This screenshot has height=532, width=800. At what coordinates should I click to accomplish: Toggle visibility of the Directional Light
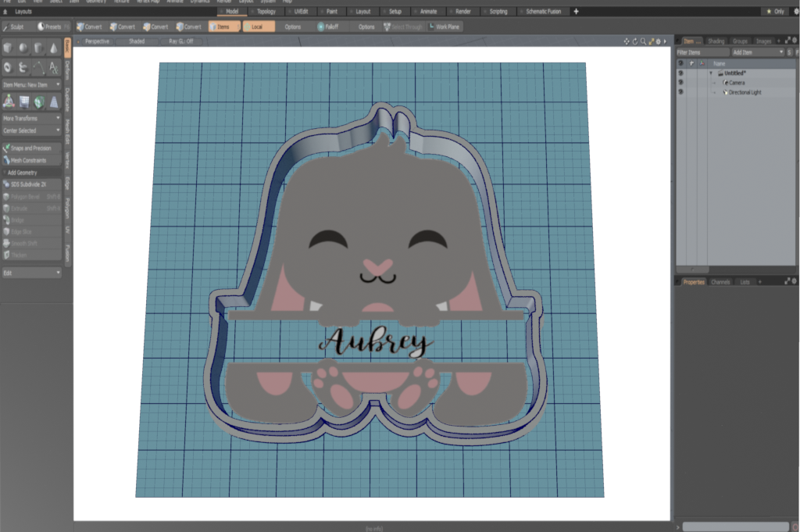pos(680,92)
